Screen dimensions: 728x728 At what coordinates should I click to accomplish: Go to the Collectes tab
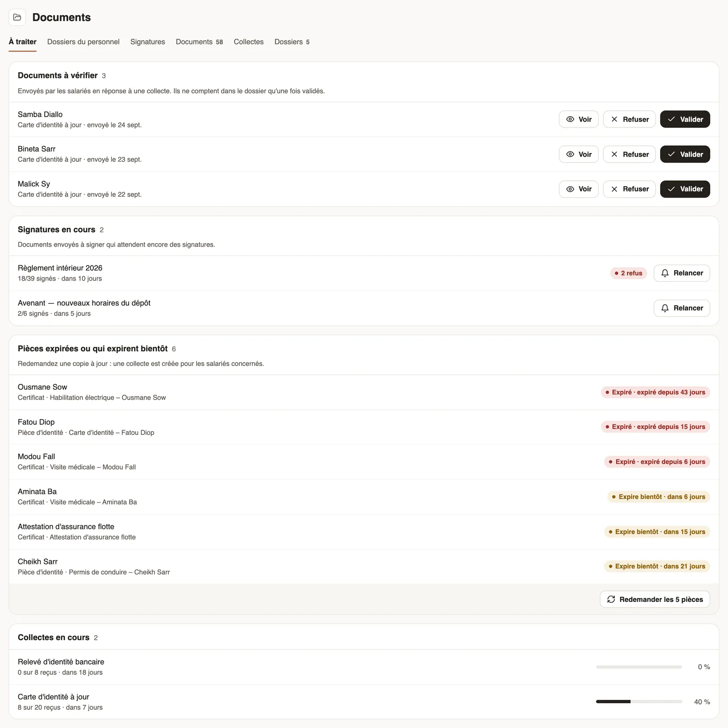(248, 42)
